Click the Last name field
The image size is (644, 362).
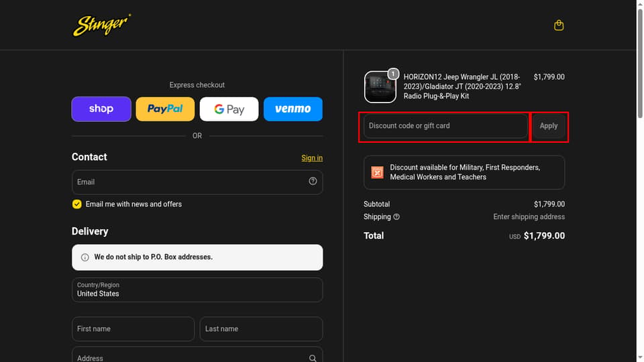[261, 328]
